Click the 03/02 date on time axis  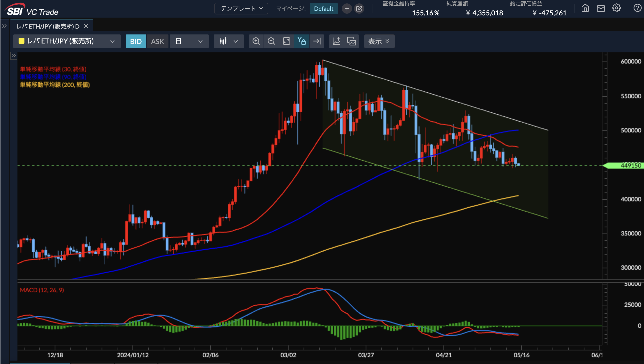click(x=288, y=355)
